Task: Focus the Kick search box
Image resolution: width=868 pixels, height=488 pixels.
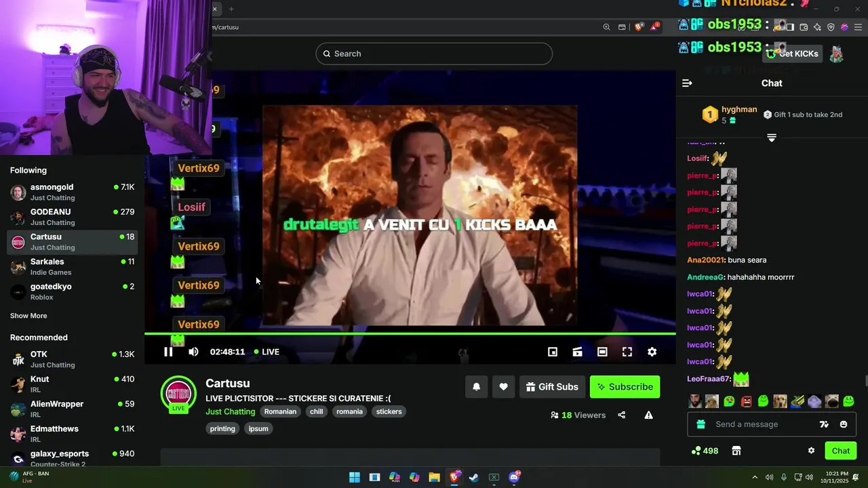Action: point(434,54)
